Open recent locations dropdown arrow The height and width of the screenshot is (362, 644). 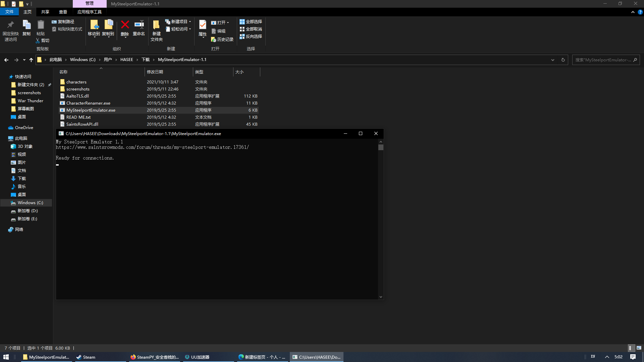[x=24, y=60]
